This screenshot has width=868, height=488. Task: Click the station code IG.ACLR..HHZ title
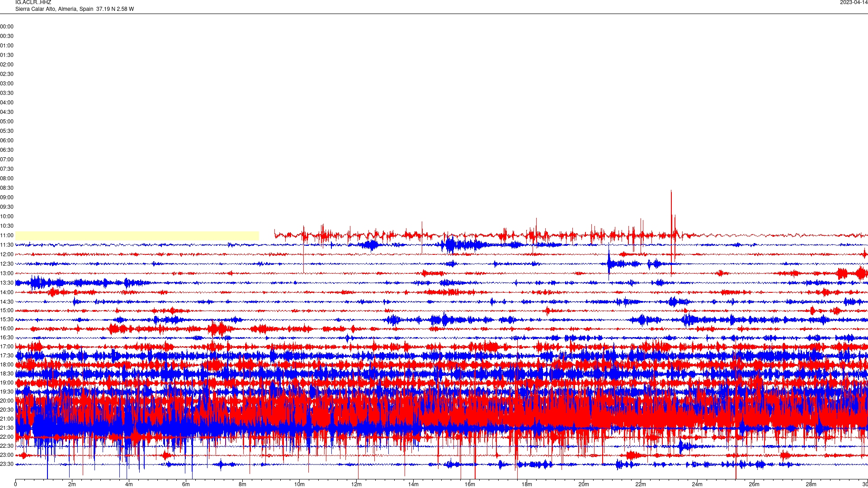[33, 3]
